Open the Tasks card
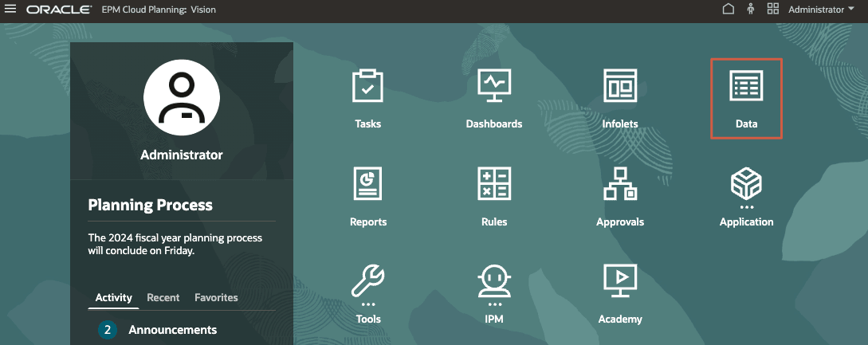Viewport: 868px width, 345px height. tap(368, 99)
